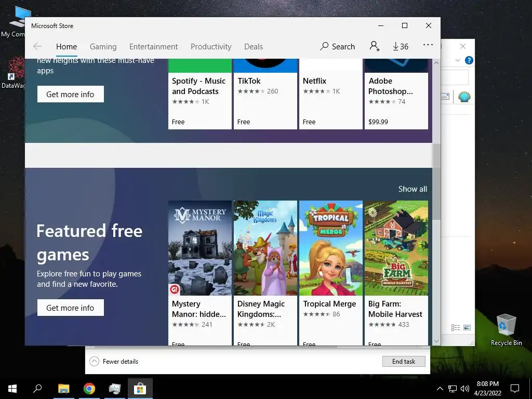The image size is (532, 399).
Task: Switch to the Home tab
Action: tap(66, 46)
